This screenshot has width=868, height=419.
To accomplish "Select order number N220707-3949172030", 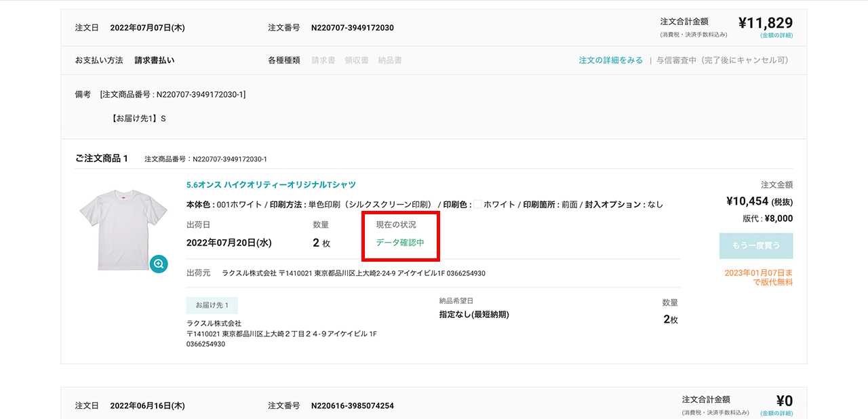I will pos(353,28).
